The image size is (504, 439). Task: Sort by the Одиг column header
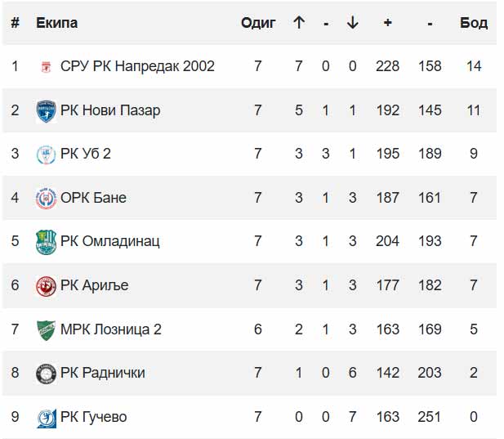(x=258, y=23)
